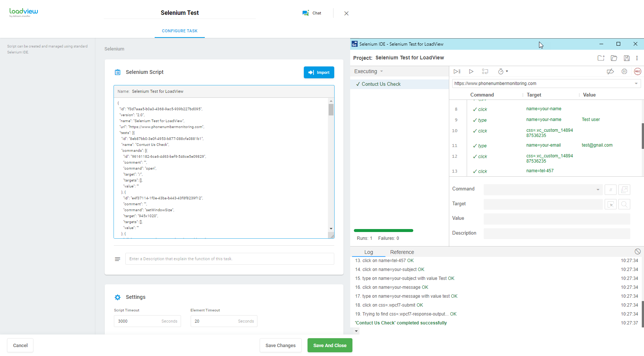Step over current command icon
Viewport: 644px width, 356px height.
tap(485, 71)
